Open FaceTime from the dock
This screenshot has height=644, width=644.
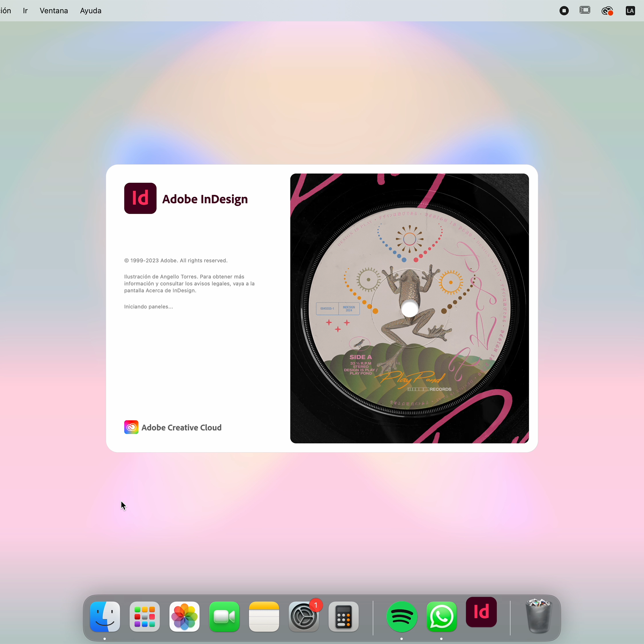click(x=224, y=617)
